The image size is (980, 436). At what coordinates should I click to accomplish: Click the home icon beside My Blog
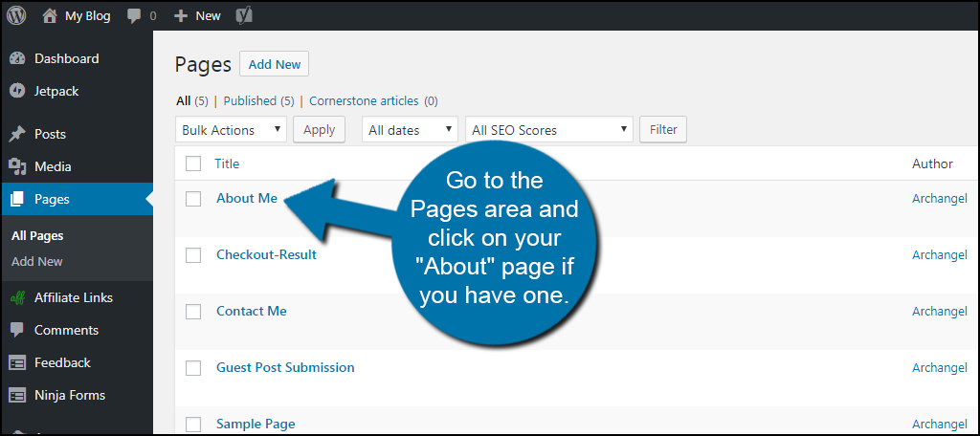click(50, 15)
